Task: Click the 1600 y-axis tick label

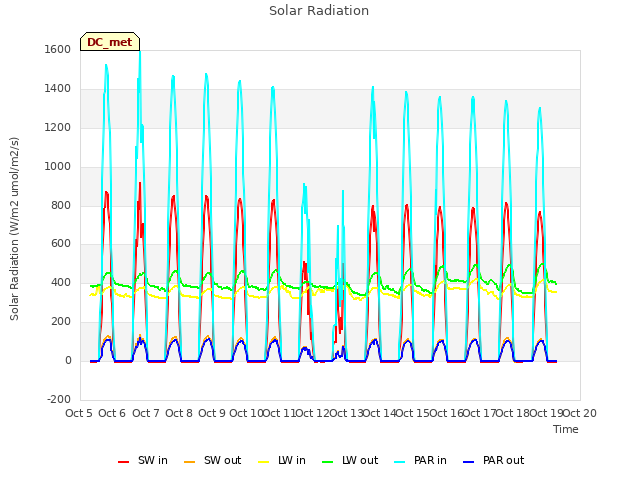Action: point(58,49)
